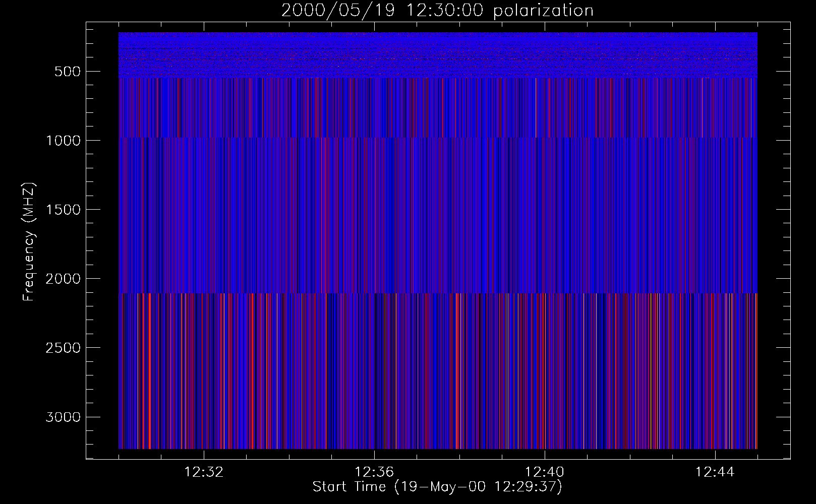Image resolution: width=816 pixels, height=504 pixels.
Task: Click the 12:44 time tick label
Action: coord(715,472)
